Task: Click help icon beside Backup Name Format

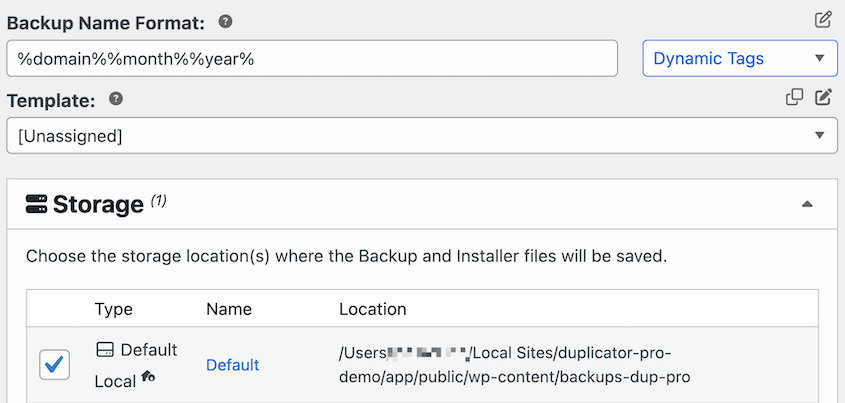Action: point(225,22)
